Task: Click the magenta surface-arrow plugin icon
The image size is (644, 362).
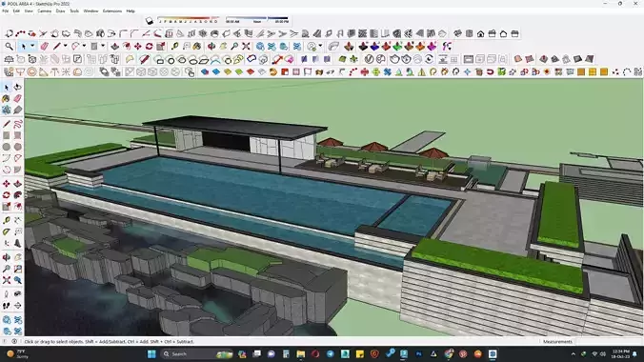Action: pyautogui.click(x=432, y=46)
